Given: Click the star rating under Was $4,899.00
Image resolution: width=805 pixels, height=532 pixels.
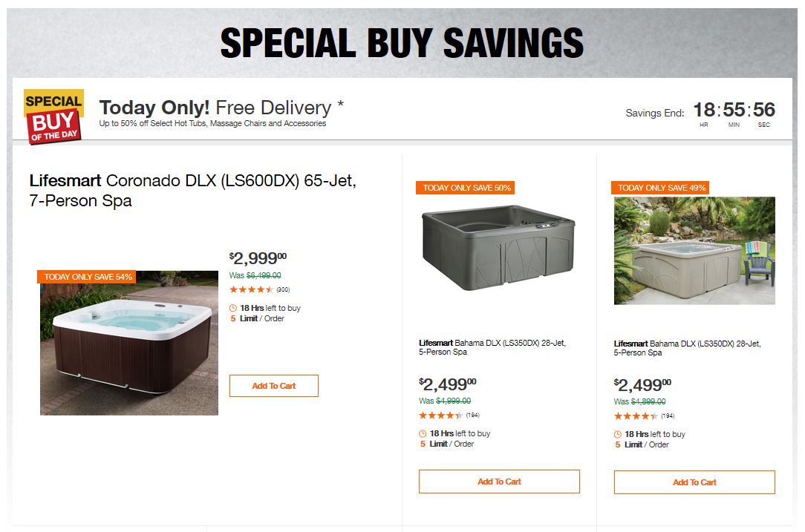Looking at the screenshot, I should [x=636, y=416].
